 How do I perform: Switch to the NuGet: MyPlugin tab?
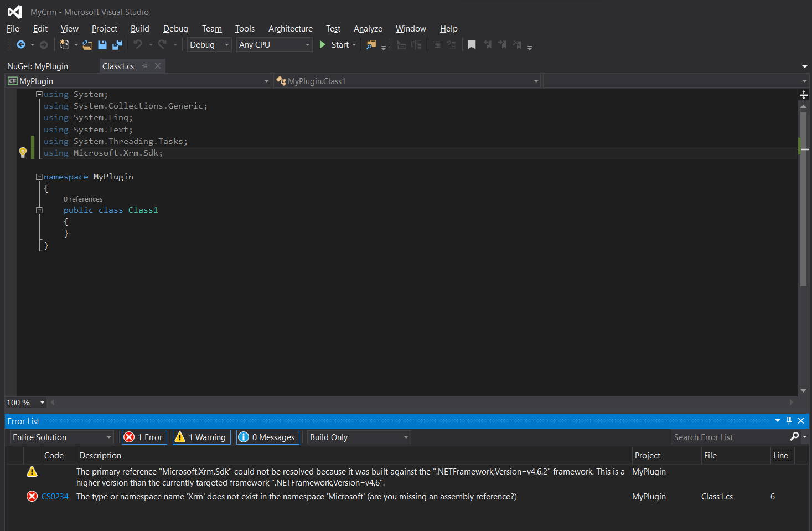(38, 66)
